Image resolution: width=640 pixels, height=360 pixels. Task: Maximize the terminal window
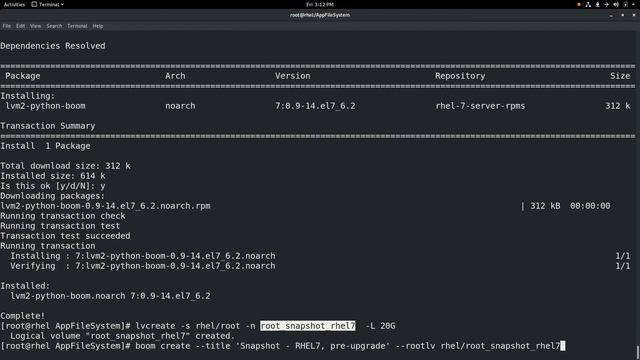pos(622,15)
